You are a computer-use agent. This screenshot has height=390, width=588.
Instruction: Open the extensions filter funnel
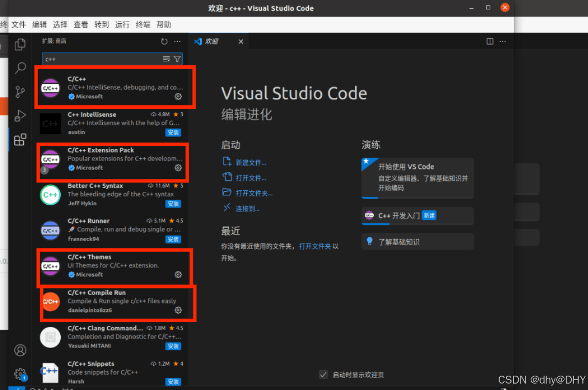click(x=177, y=59)
